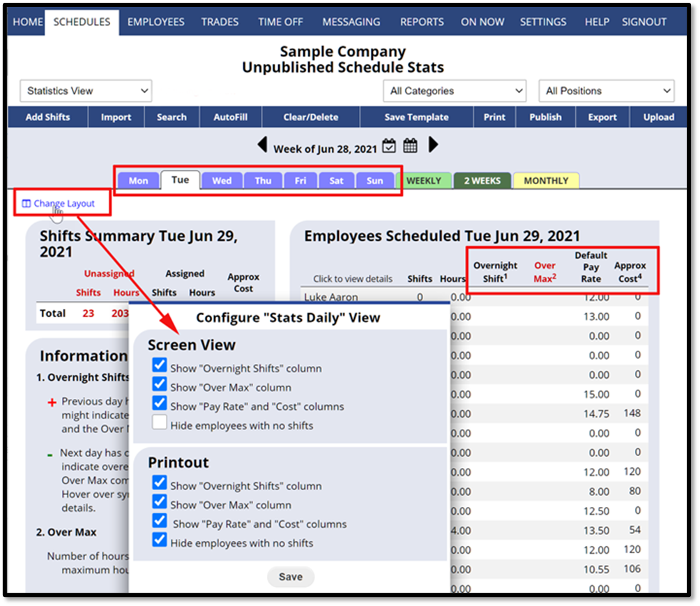Expand the All Categories dropdown

[x=454, y=91]
